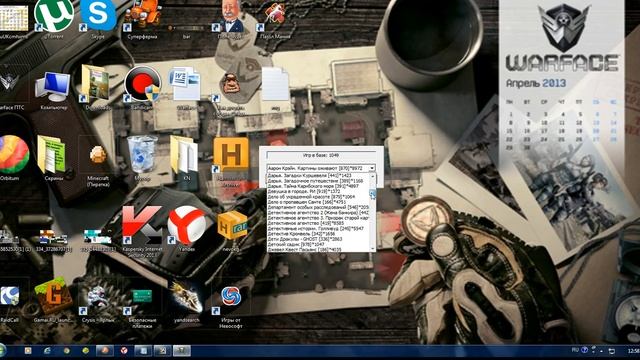Launch the Bandicam recorder shortcut
This screenshot has height=360, width=640.
[142, 88]
